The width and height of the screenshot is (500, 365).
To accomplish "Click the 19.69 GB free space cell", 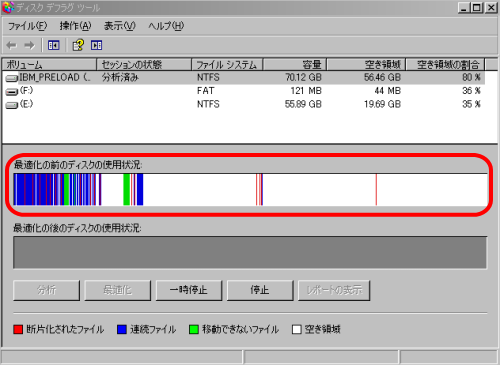I will pos(382,104).
